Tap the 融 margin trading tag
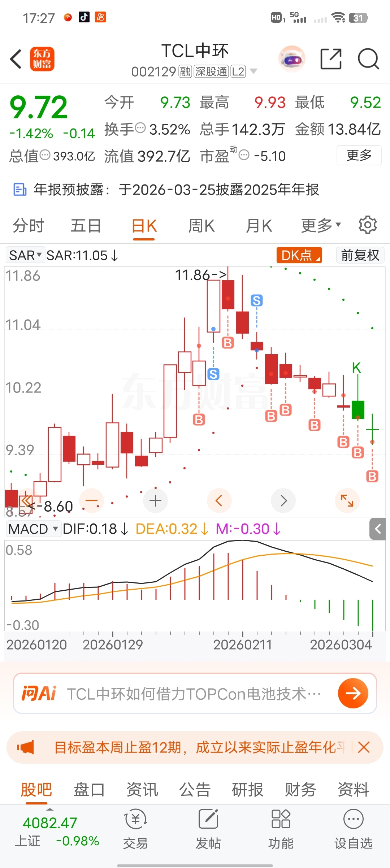Image resolution: width=390 pixels, height=868 pixels. [185, 71]
